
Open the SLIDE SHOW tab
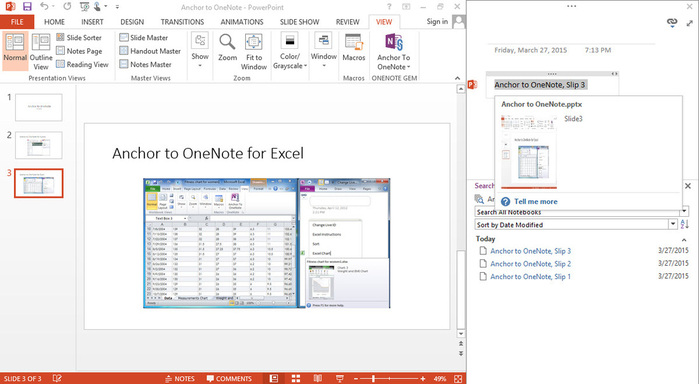(300, 21)
